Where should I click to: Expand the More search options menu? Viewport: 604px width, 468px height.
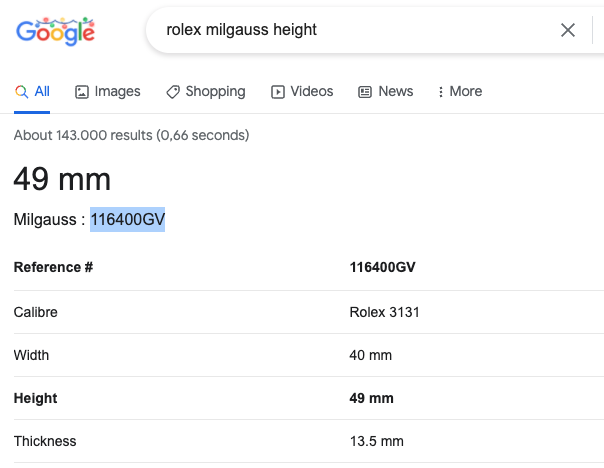(x=460, y=92)
